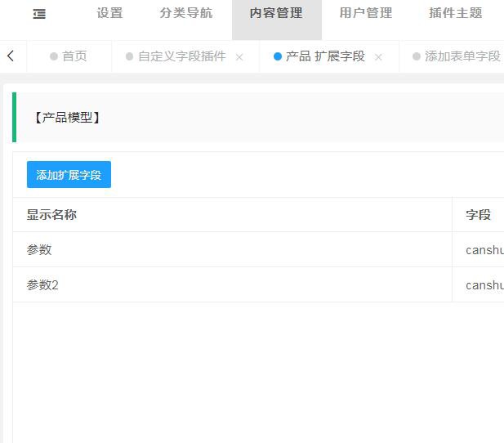Click the 显示名称 column header
The image size is (504, 443).
tap(51, 215)
